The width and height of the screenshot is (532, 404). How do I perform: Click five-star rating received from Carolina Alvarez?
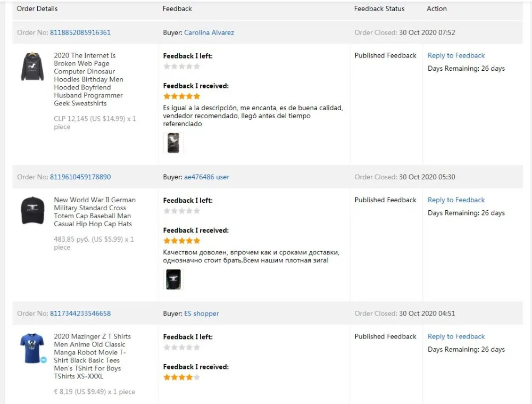(181, 96)
